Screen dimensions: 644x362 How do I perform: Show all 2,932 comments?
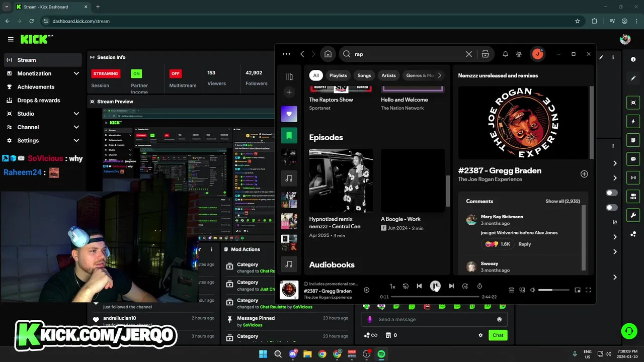[x=562, y=201]
